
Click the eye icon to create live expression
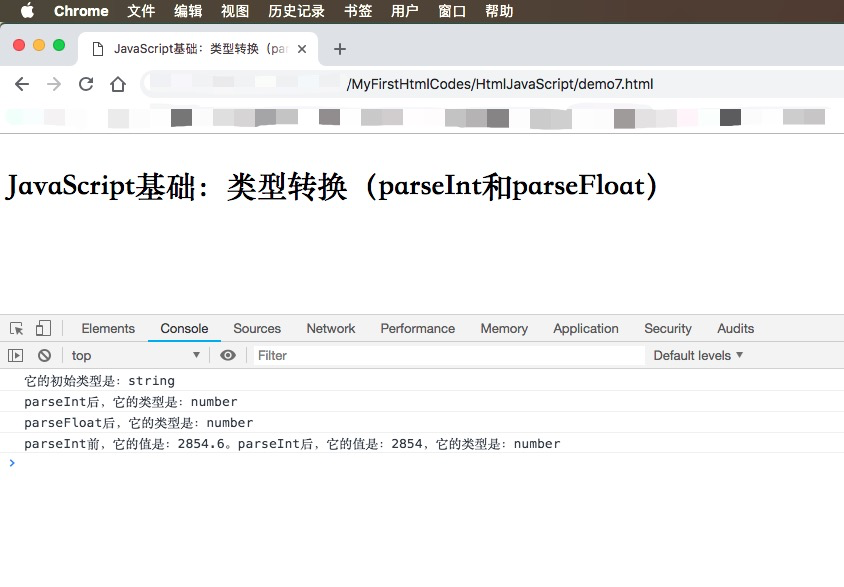pos(228,355)
